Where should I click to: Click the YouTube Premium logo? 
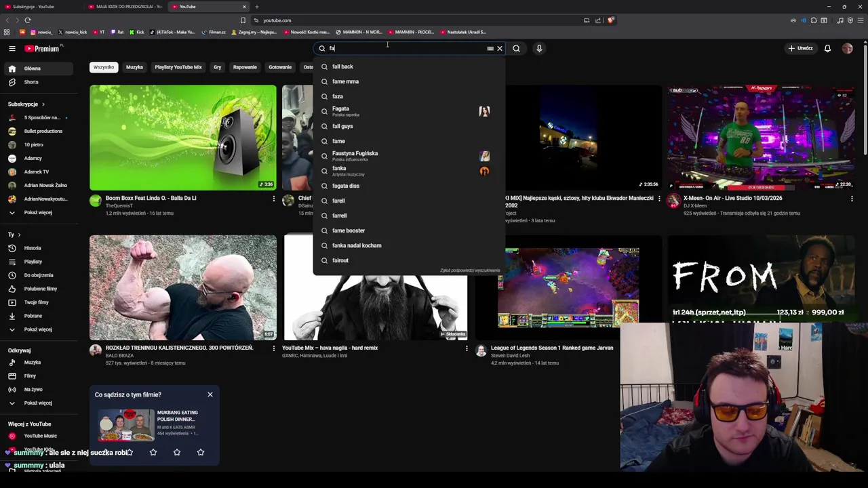[x=43, y=48]
